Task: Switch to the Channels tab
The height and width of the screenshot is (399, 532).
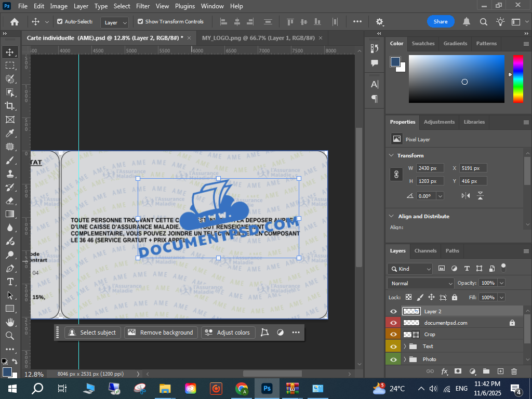Action: (x=425, y=251)
